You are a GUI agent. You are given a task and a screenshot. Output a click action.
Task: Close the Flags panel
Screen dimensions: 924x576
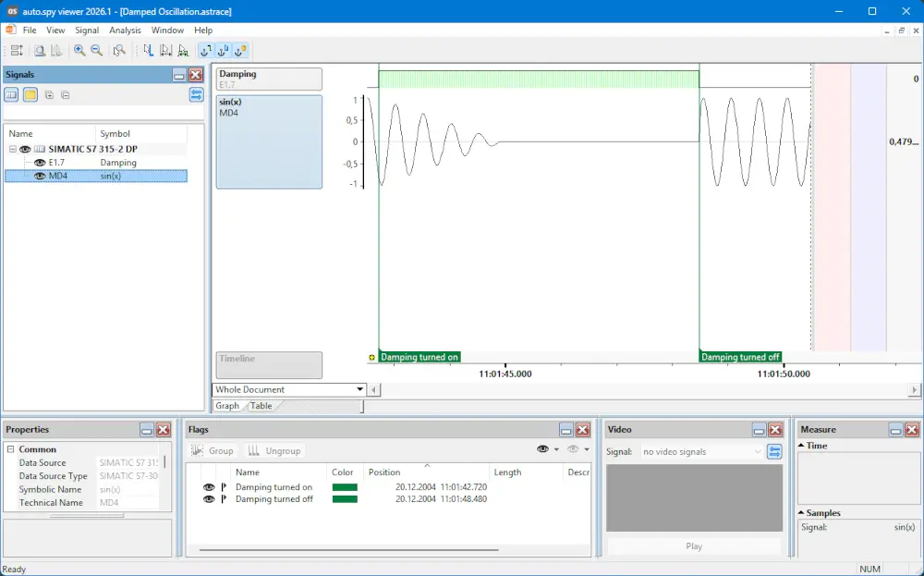pyautogui.click(x=583, y=430)
